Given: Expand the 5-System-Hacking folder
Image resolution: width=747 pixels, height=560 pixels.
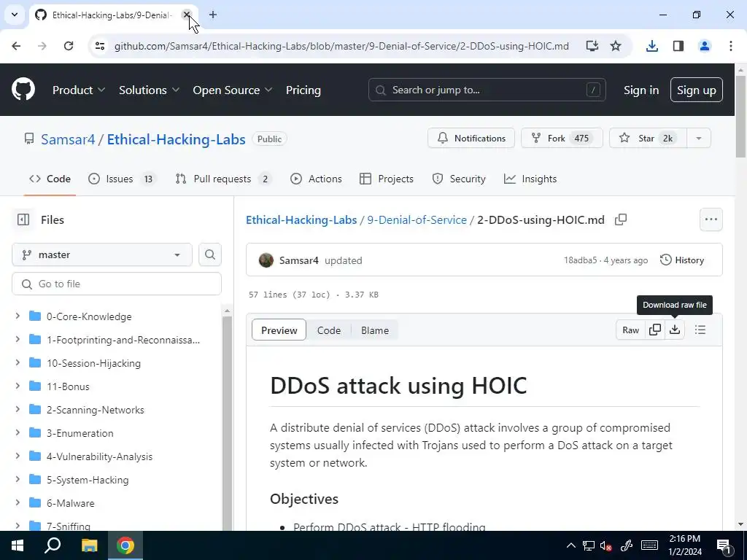Looking at the screenshot, I should 18,480.
